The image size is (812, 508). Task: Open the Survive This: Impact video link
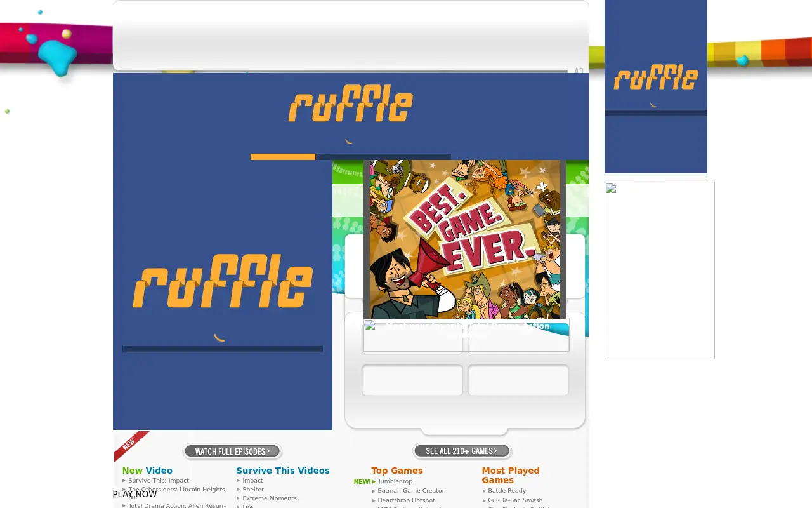coord(159,481)
